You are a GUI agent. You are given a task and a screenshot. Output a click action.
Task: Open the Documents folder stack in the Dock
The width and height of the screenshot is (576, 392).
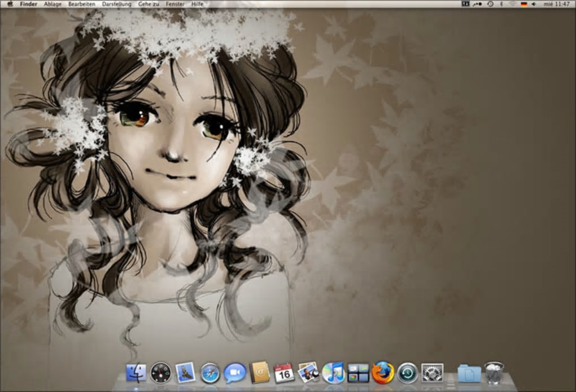point(469,373)
